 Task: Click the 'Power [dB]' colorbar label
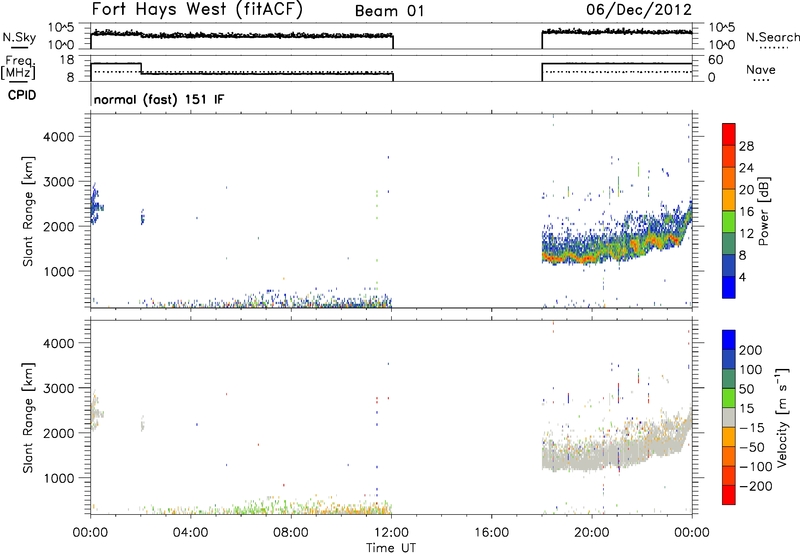point(763,211)
